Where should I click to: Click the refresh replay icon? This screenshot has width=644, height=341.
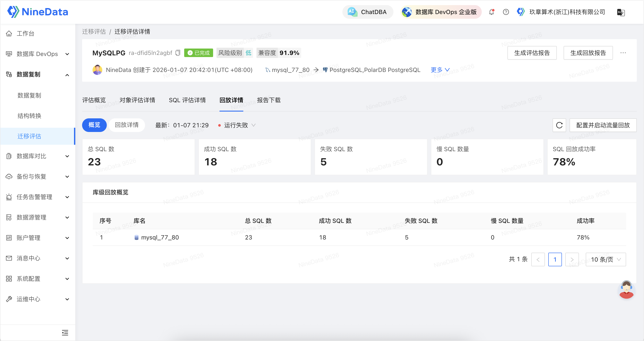(x=559, y=125)
